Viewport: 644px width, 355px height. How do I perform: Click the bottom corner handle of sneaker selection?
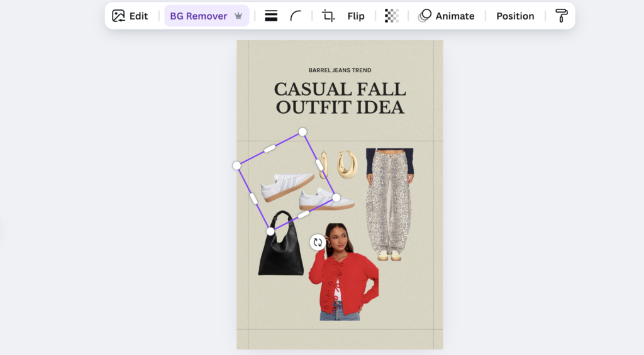point(270,231)
